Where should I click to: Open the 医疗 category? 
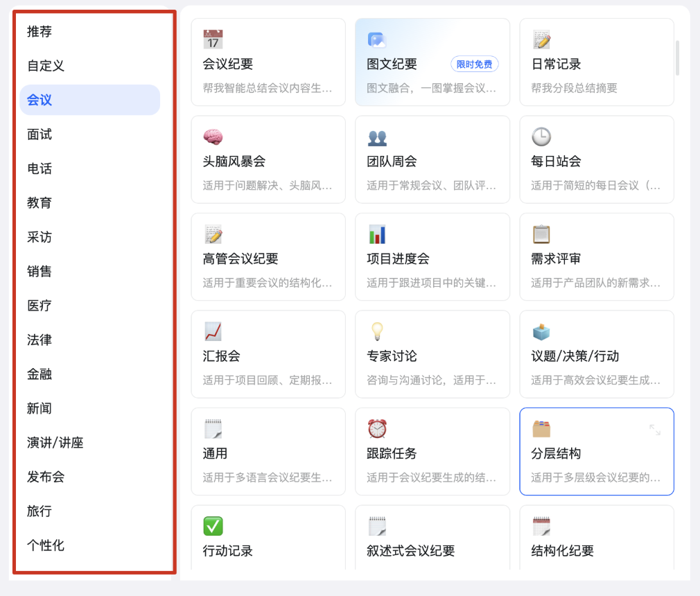40,306
